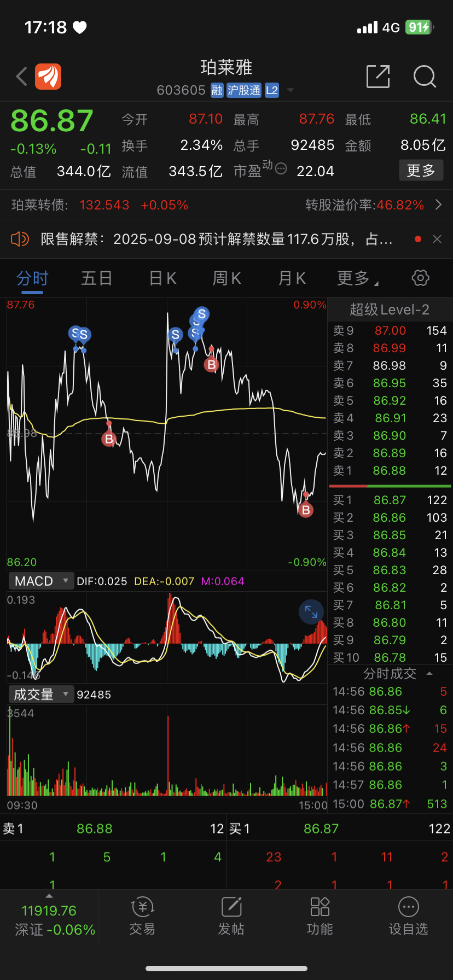
Task: Tap the announcement speaker icon
Action: [x=20, y=239]
